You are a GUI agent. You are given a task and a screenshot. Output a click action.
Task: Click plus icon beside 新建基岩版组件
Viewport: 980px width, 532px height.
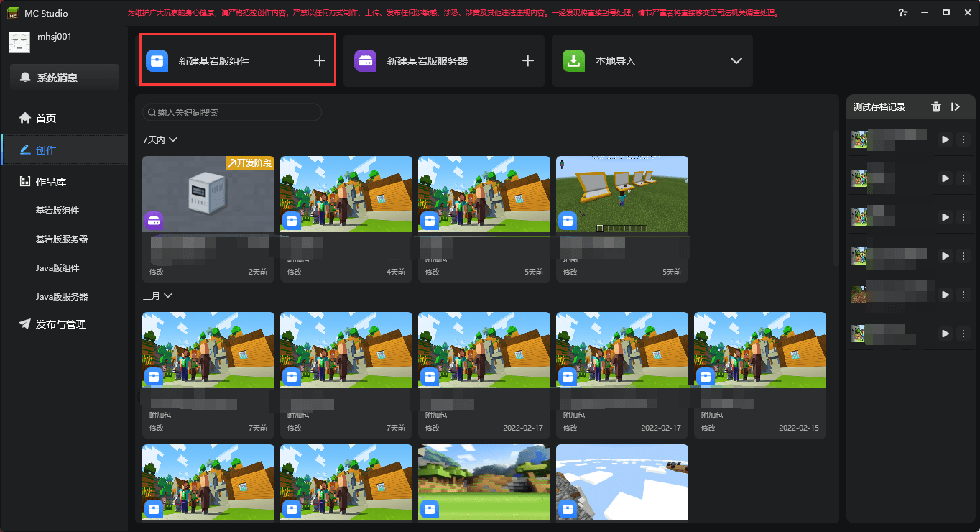[x=320, y=61]
